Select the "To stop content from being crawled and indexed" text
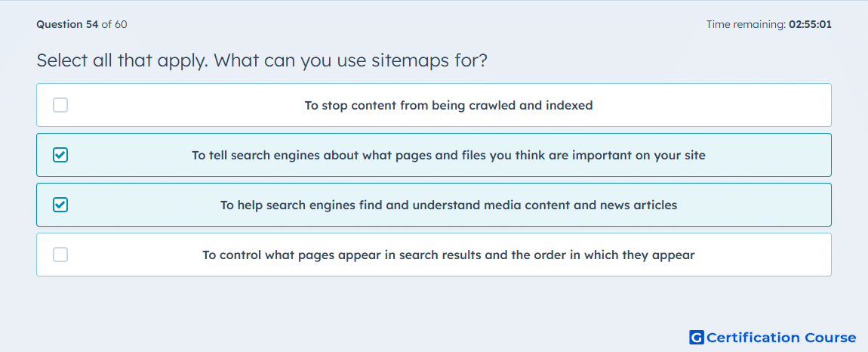868x352 pixels. click(448, 105)
